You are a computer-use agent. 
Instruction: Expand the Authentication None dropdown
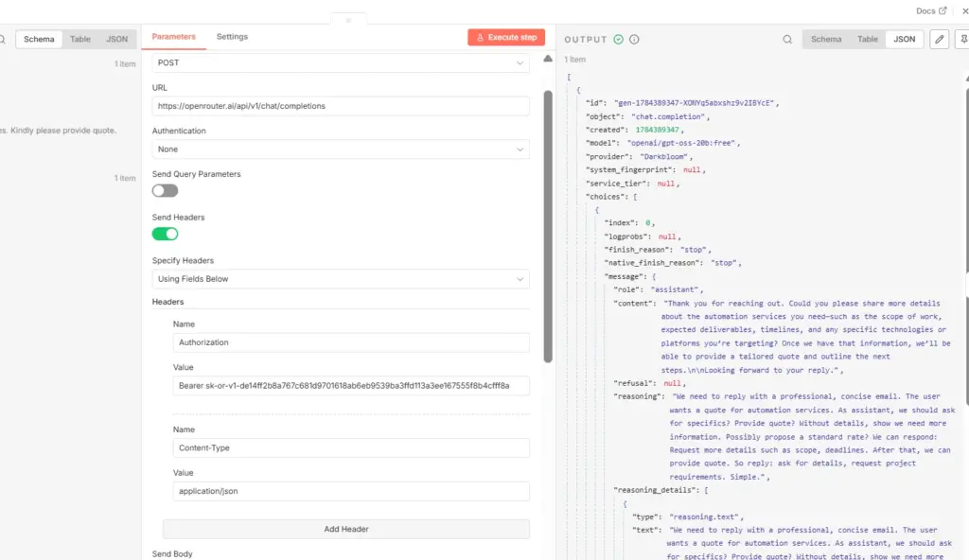coord(341,149)
